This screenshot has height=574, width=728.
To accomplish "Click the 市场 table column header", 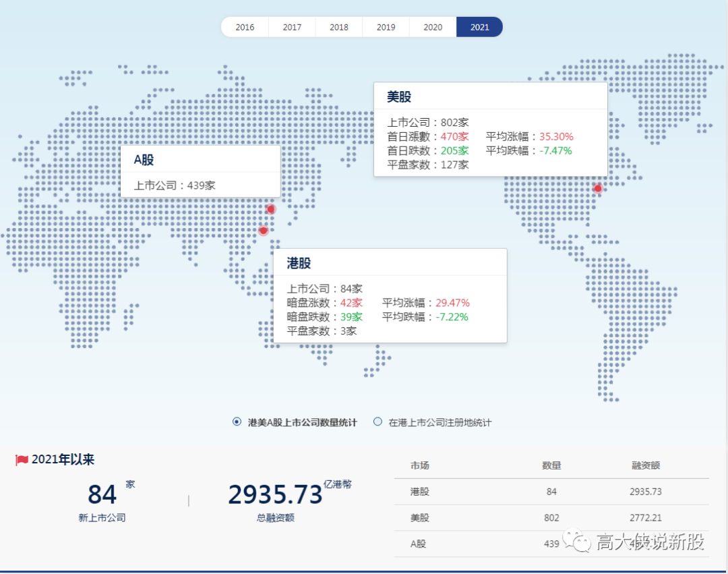I will (420, 465).
